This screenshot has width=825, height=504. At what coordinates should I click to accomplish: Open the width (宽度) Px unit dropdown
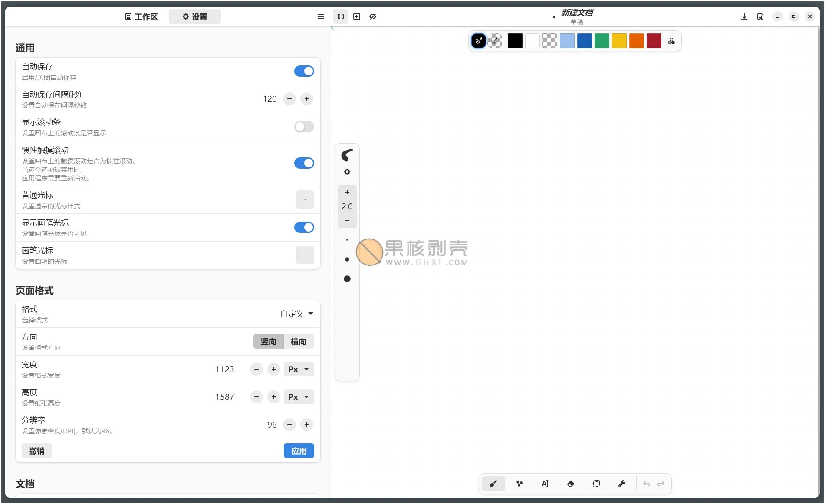pyautogui.click(x=299, y=369)
